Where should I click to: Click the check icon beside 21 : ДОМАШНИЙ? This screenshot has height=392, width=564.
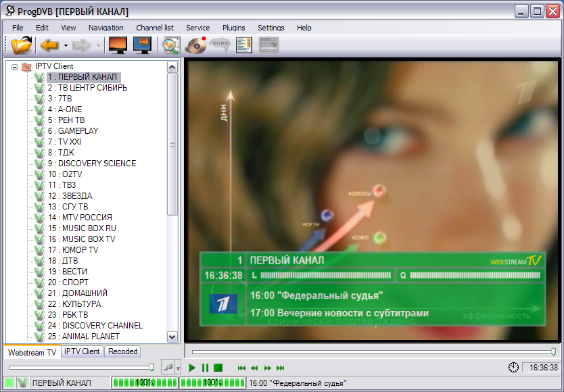coord(40,293)
